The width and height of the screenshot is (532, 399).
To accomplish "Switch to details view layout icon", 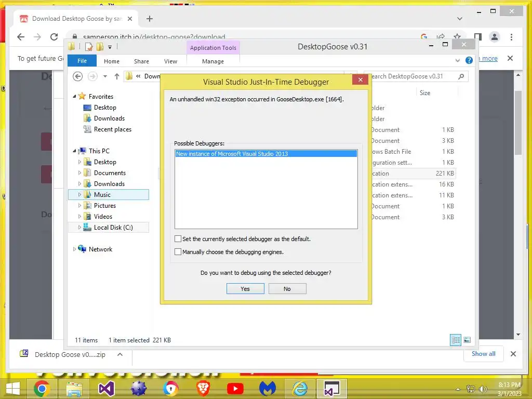I will pyautogui.click(x=455, y=340).
